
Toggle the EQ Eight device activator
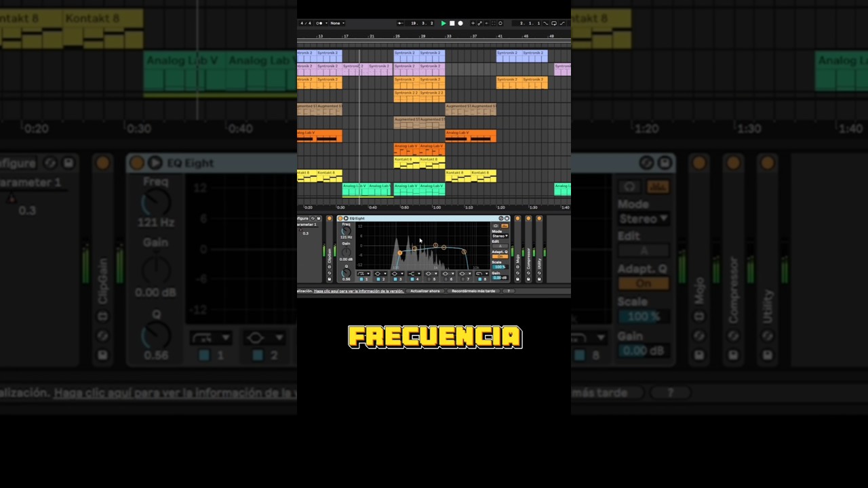click(x=340, y=218)
